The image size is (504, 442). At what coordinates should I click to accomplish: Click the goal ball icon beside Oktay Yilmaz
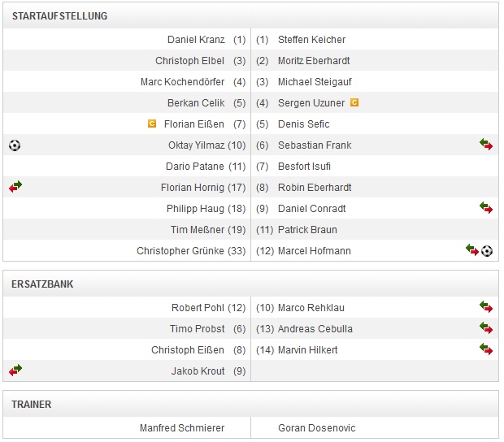coord(15,145)
